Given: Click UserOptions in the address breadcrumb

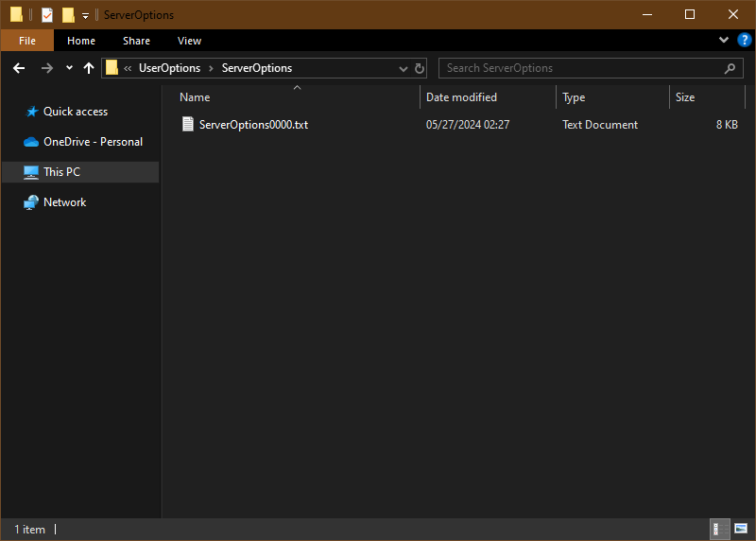Looking at the screenshot, I should click(169, 68).
